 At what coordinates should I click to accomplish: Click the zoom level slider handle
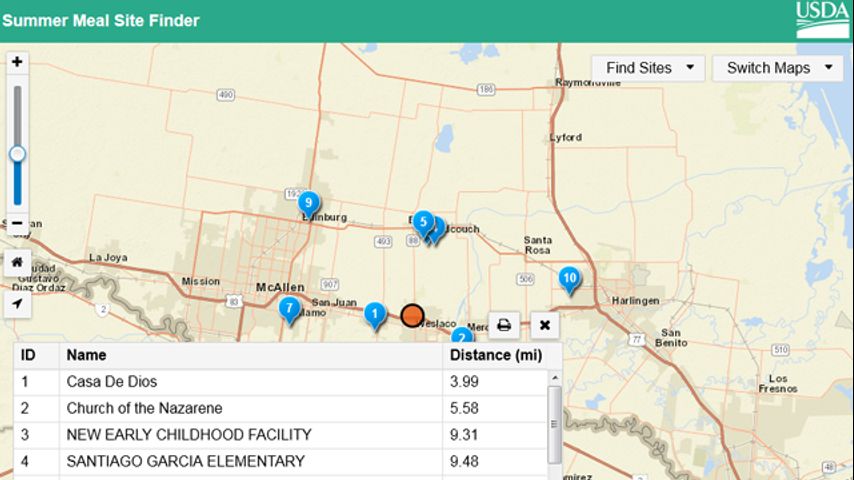(17, 154)
